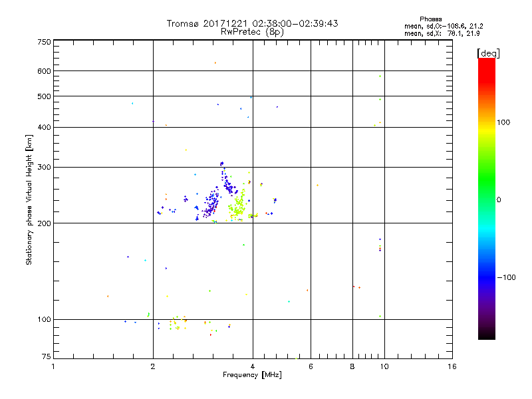532x399 pixels.
Task: Click the '300' y-axis tick label
Action: point(44,168)
